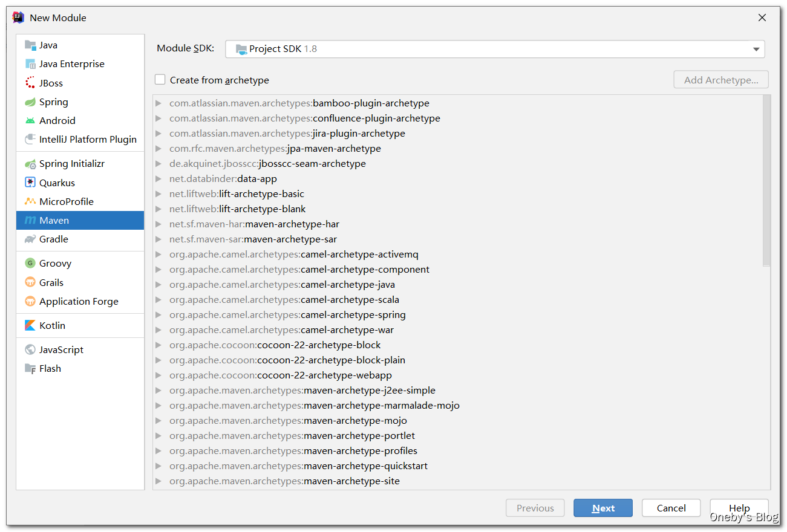
Task: Click the Maven m icon
Action: [x=30, y=220]
